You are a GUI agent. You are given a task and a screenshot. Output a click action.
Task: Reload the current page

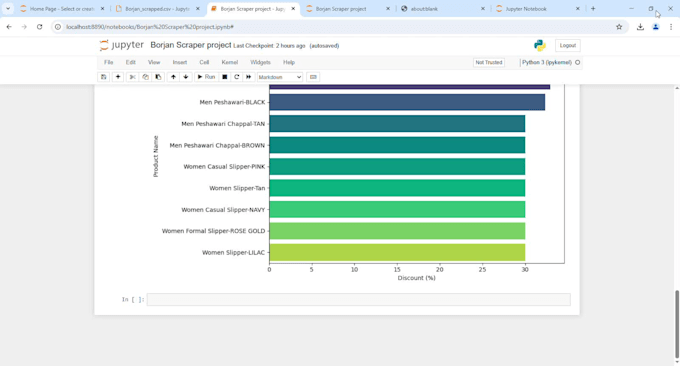pos(39,27)
